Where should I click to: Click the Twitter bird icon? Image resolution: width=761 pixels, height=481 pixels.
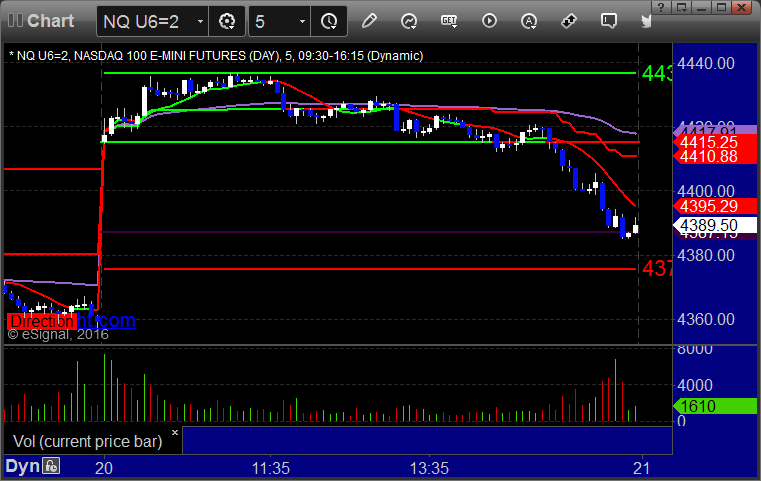tap(645, 21)
